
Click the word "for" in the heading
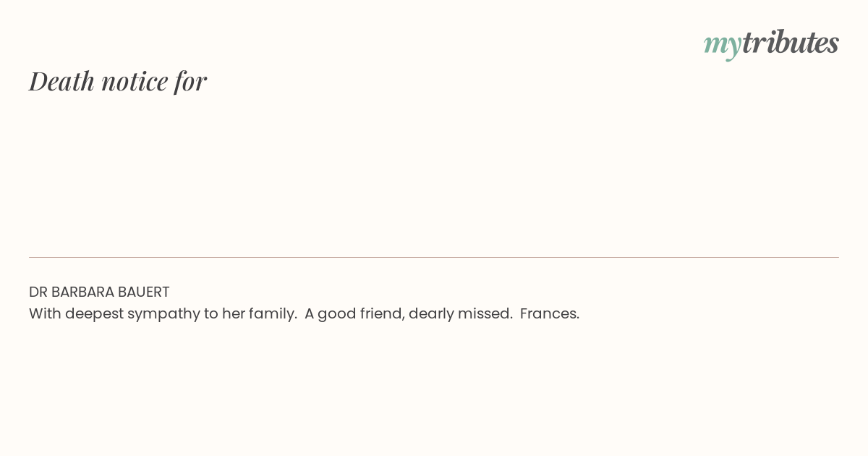[190, 81]
